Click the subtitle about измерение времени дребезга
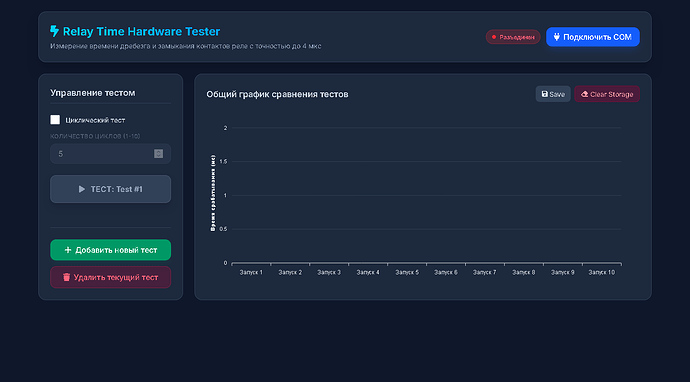 click(x=186, y=46)
